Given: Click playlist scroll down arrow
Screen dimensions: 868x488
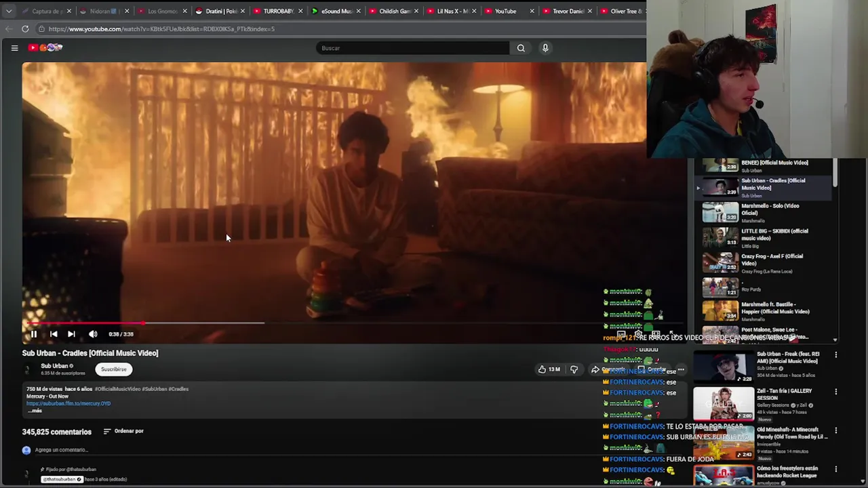Looking at the screenshot, I should (x=835, y=340).
